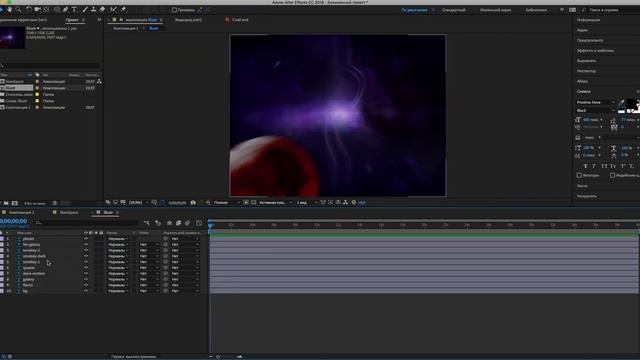Viewport: 640px width, 360px height.
Task: Hide layer 4 smokey-dark eye toggle
Action: click(x=86, y=256)
